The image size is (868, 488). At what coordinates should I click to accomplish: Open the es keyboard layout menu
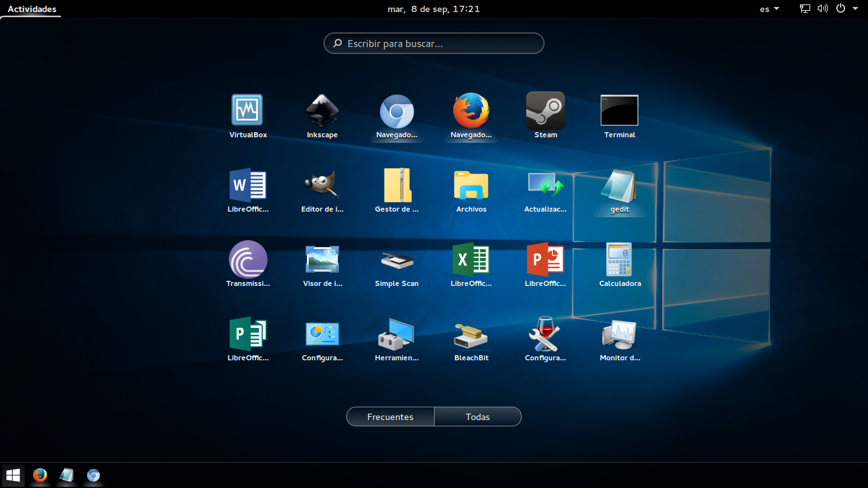(x=768, y=9)
